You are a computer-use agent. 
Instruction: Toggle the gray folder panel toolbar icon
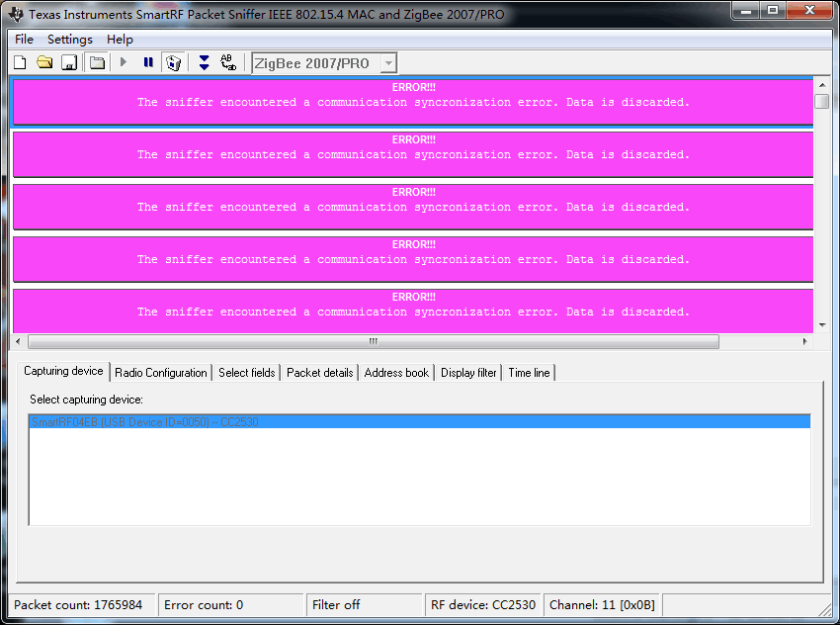click(97, 62)
